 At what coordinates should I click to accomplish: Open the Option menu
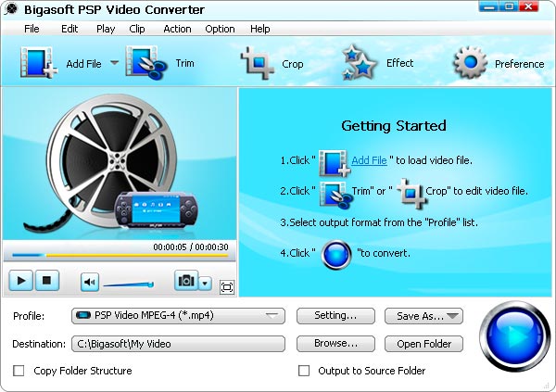tap(220, 29)
